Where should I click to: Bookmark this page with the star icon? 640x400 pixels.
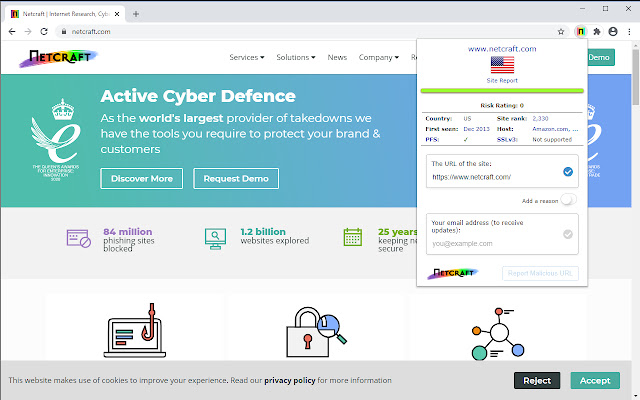tap(562, 31)
